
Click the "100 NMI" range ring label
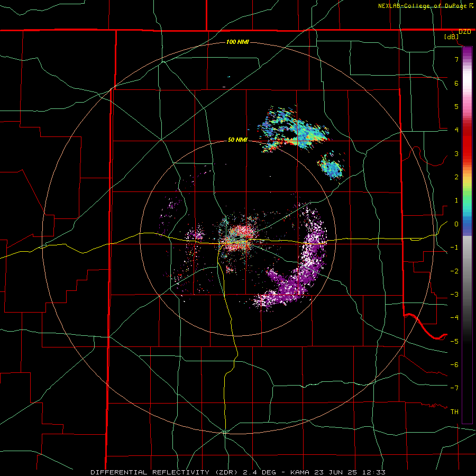[x=237, y=42]
